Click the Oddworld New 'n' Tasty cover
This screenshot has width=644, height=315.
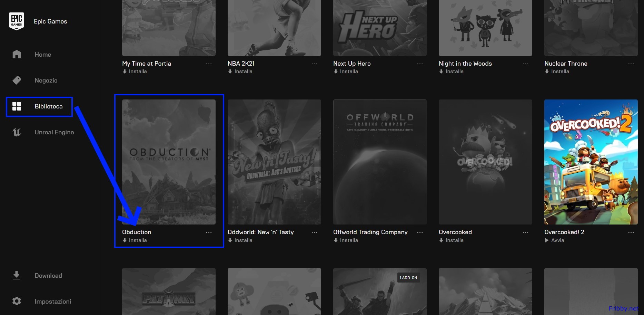[274, 162]
